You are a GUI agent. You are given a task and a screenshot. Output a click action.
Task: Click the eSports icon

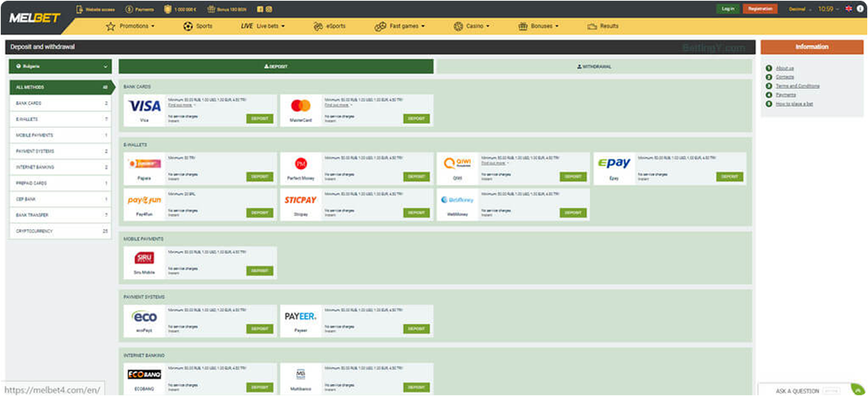(318, 26)
